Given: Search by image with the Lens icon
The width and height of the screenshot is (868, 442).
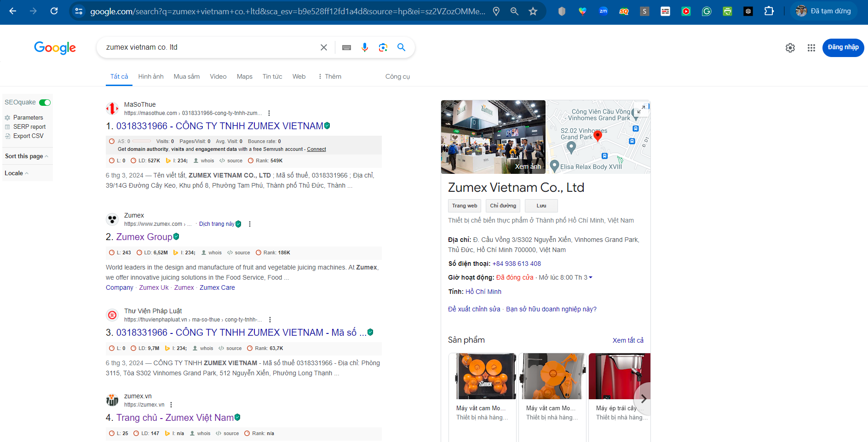Looking at the screenshot, I should (x=383, y=47).
